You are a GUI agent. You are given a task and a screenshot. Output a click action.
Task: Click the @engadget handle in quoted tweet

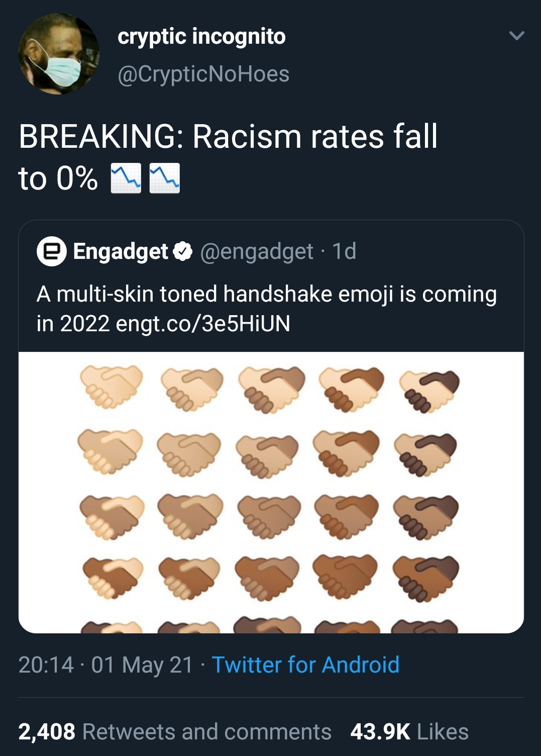[x=257, y=251]
